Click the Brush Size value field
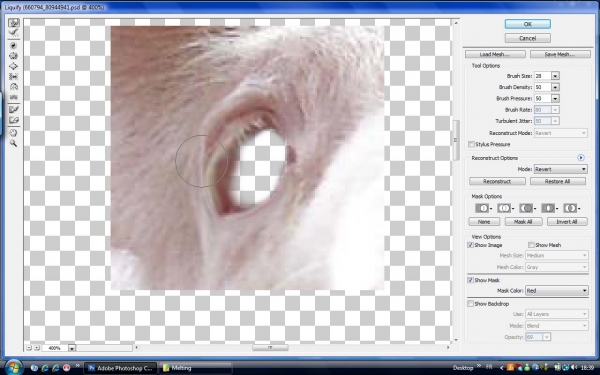Screen dimensions: 600x375 [x=543, y=76]
